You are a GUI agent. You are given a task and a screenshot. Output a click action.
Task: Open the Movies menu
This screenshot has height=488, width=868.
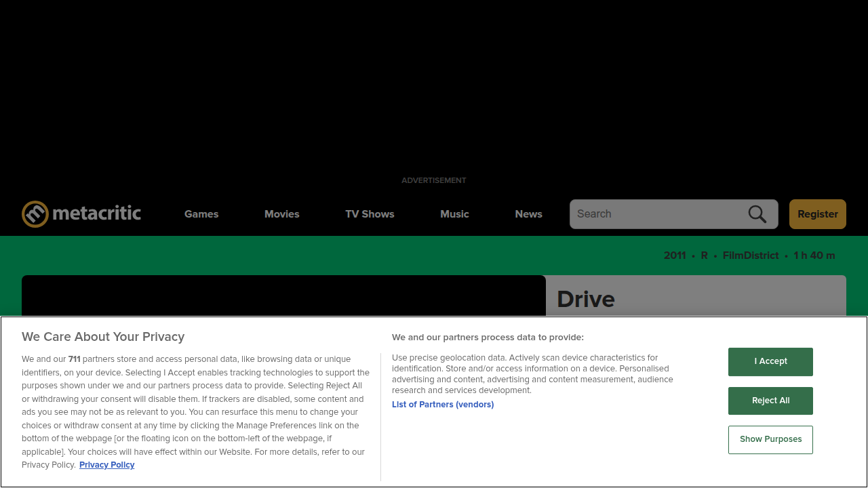[x=282, y=214]
